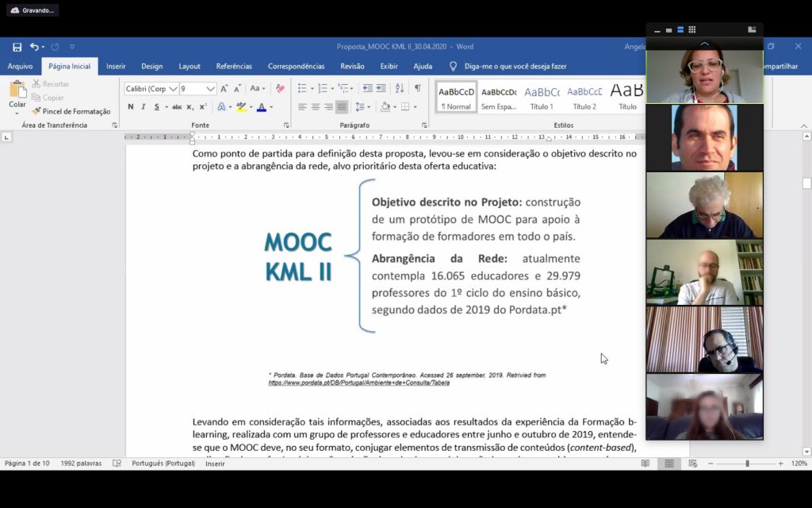
Task: Apply the Título 1 style
Action: [542, 97]
